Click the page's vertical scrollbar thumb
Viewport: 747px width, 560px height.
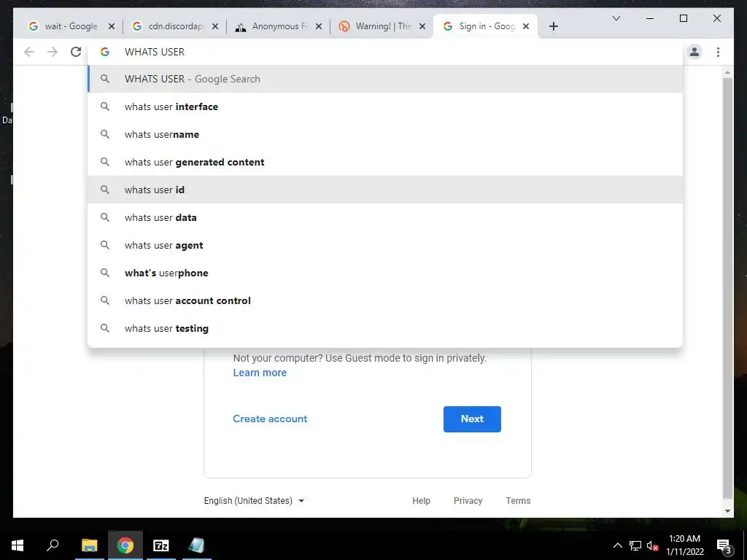point(727,288)
